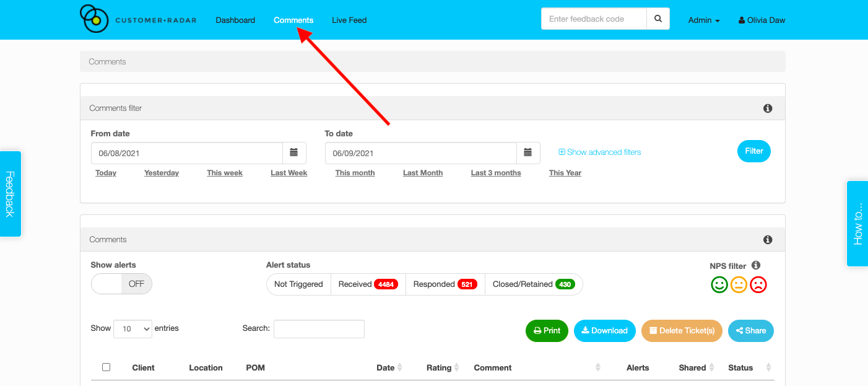Click the Enter feedback code field
The height and width of the screenshot is (386, 868).
tap(594, 19)
